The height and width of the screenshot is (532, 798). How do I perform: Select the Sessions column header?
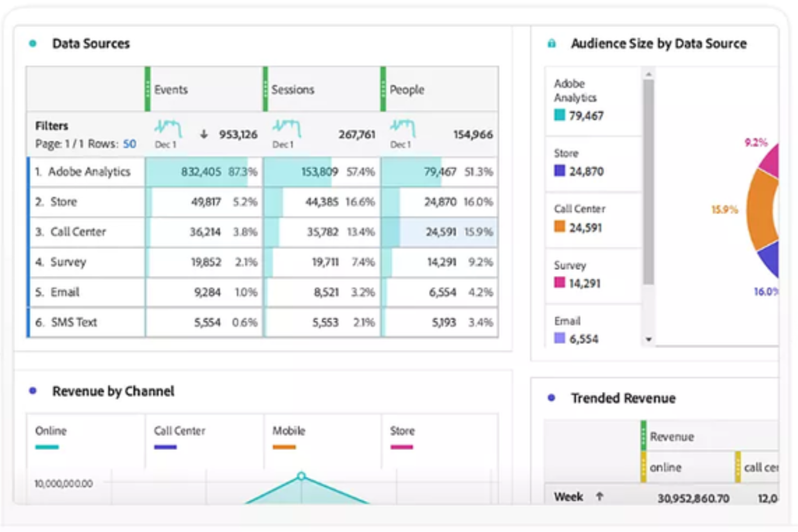(293, 89)
